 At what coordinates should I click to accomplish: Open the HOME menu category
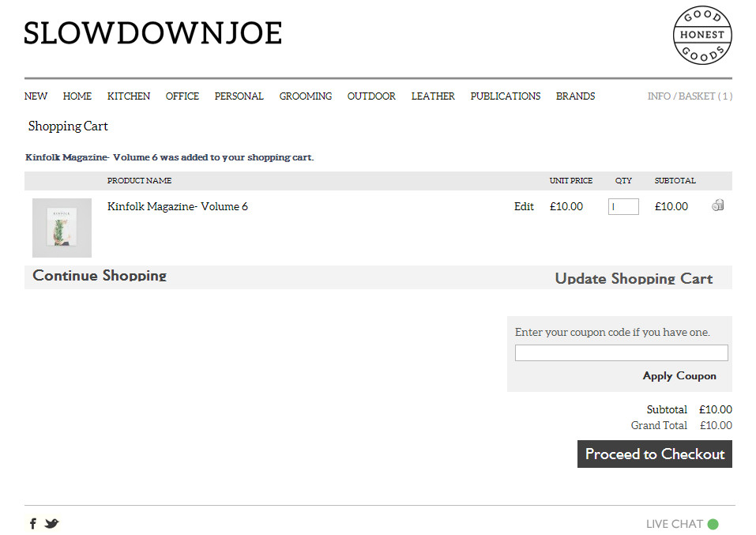coord(77,96)
